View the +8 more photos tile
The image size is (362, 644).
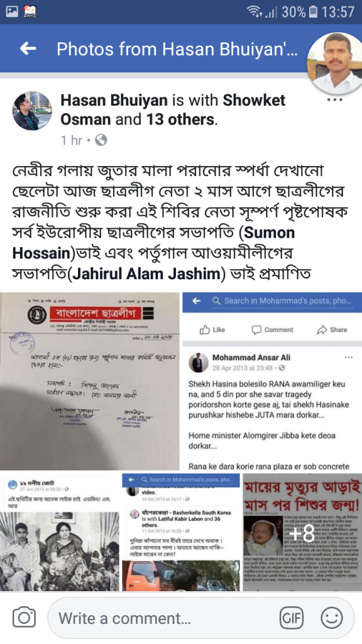pos(302,532)
